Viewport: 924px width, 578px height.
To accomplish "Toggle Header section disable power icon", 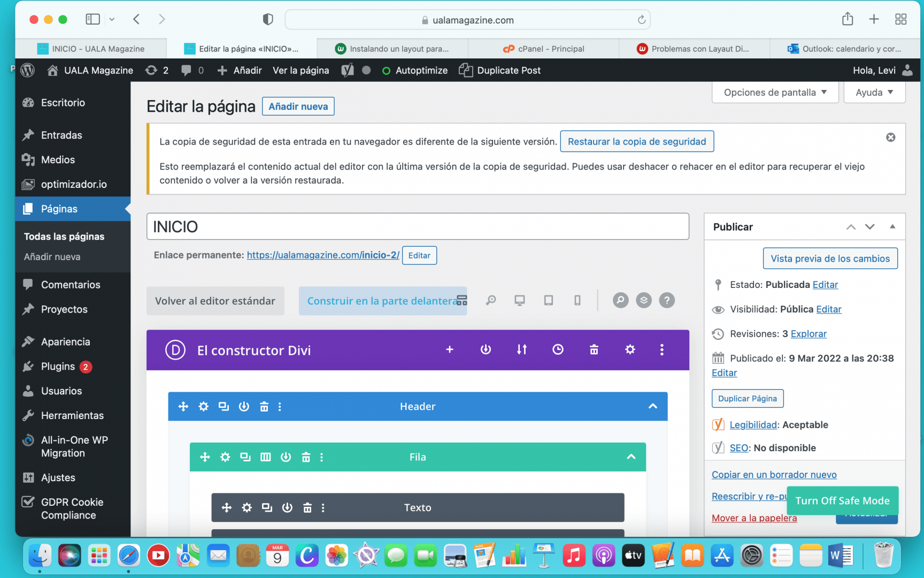I will (244, 406).
